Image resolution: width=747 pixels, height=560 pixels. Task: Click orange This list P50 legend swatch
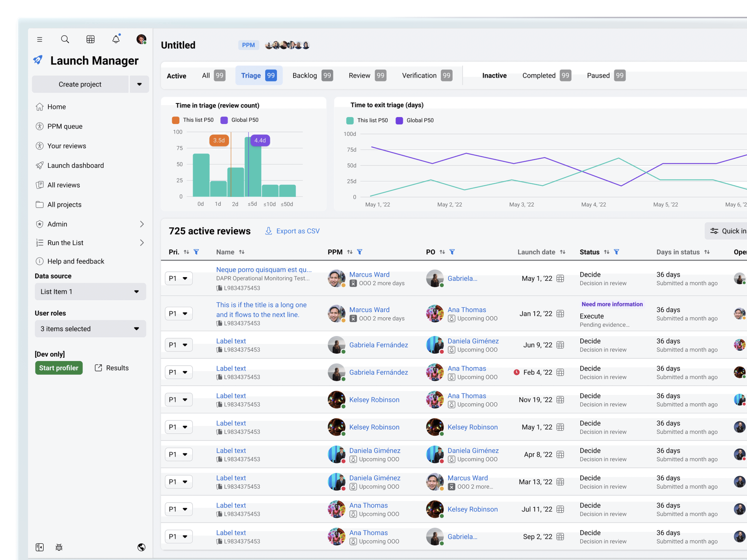click(176, 120)
